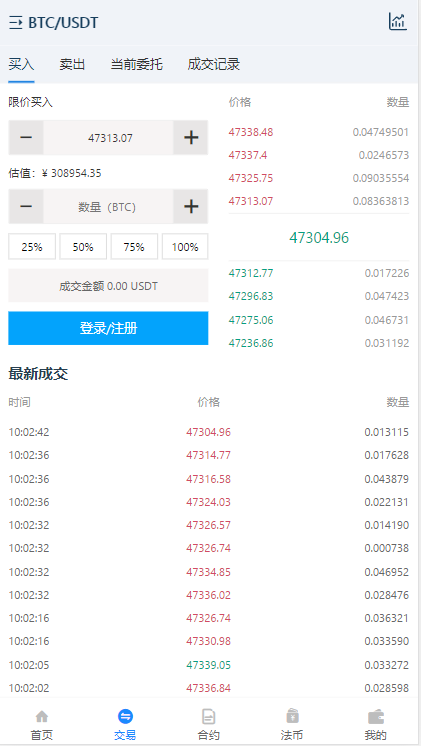Open the 法币 fiat icon
421x746 pixels.
292,716
